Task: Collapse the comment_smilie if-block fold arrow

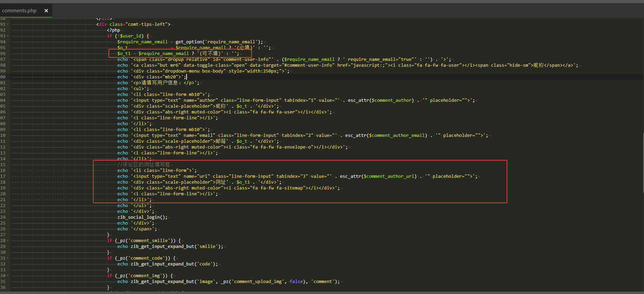Action: (x=8, y=241)
